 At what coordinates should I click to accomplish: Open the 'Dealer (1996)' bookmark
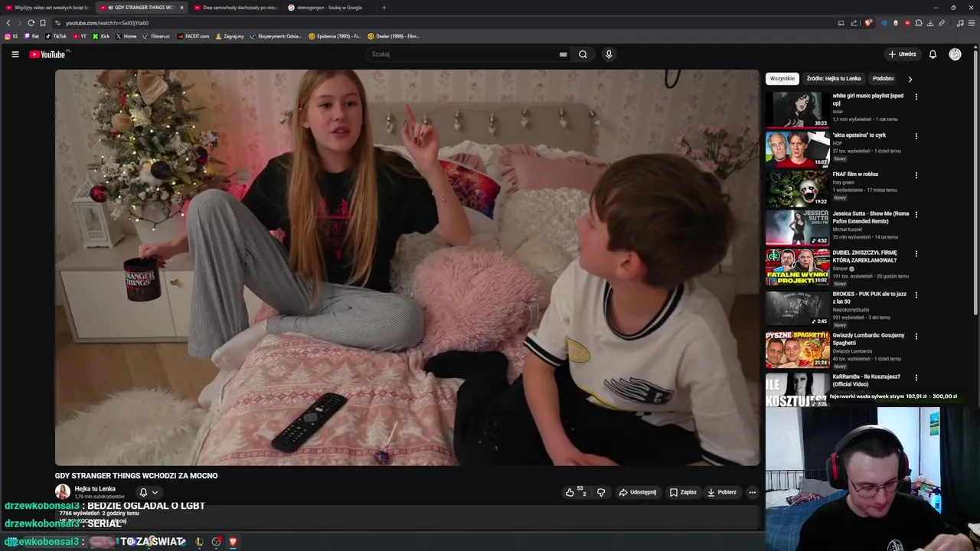[x=394, y=36]
